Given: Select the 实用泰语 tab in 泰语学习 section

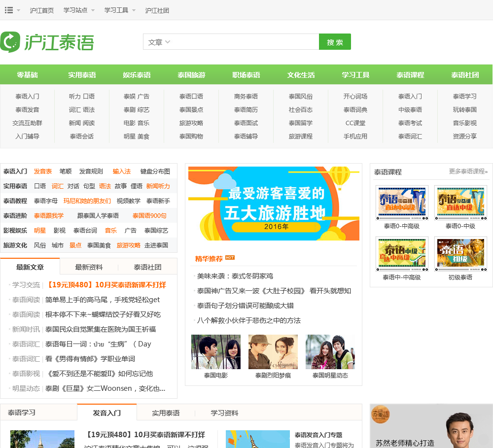Looking at the screenshot, I should [166, 413].
